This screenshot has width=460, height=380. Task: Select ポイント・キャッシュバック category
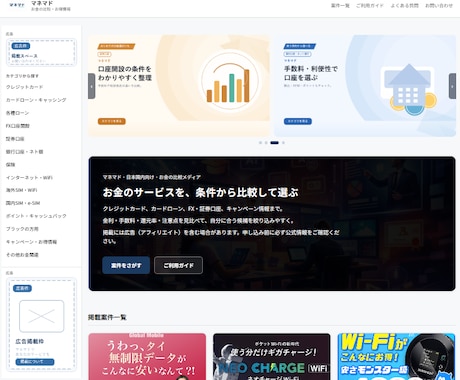coord(36,216)
